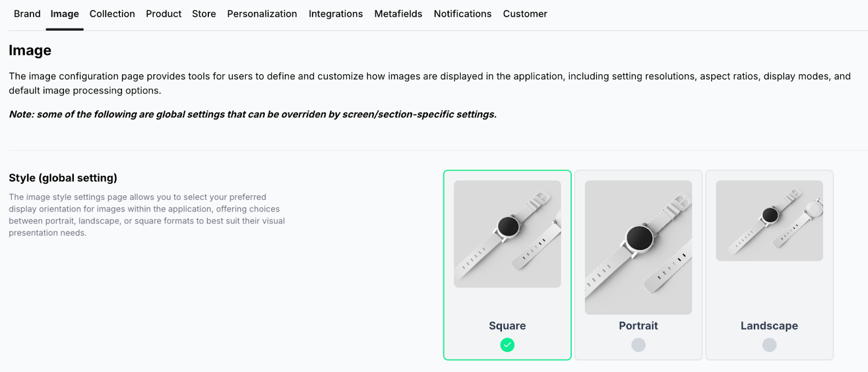Screen dimensions: 868x372
Task: Switch to the Customer tab
Action: pos(525,14)
